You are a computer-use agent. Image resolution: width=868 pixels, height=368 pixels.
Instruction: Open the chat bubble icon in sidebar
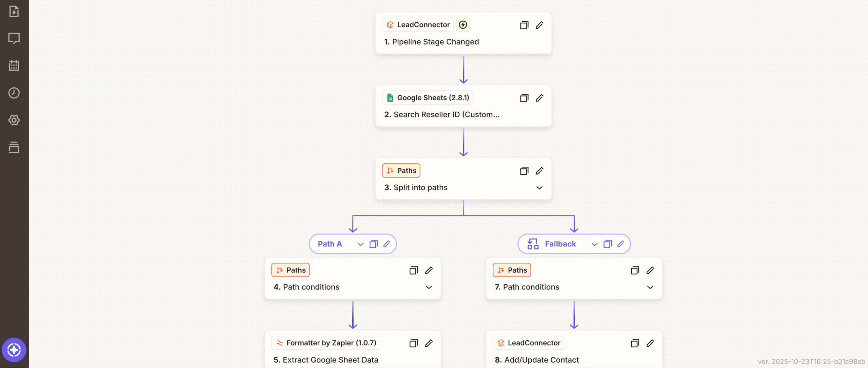(14, 38)
